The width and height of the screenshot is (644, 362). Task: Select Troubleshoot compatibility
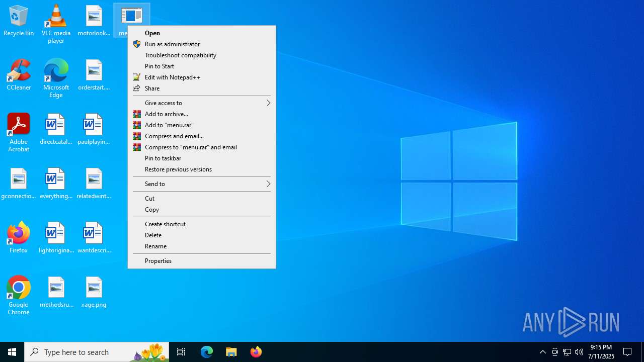click(x=202, y=55)
